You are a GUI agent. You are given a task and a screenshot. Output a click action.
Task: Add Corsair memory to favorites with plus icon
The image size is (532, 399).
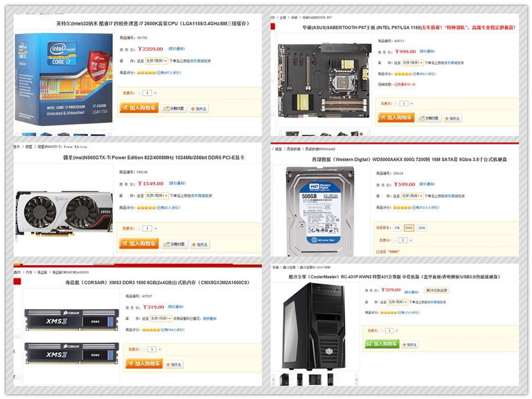174,364
